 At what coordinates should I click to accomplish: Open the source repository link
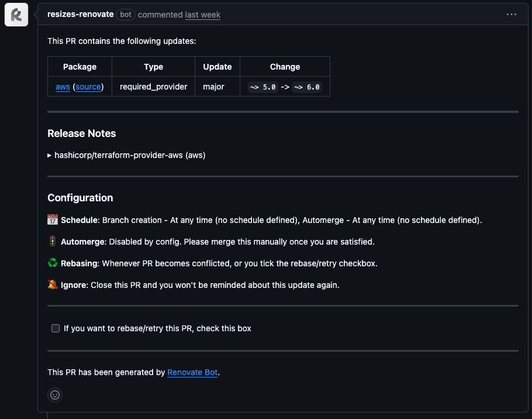tap(88, 87)
